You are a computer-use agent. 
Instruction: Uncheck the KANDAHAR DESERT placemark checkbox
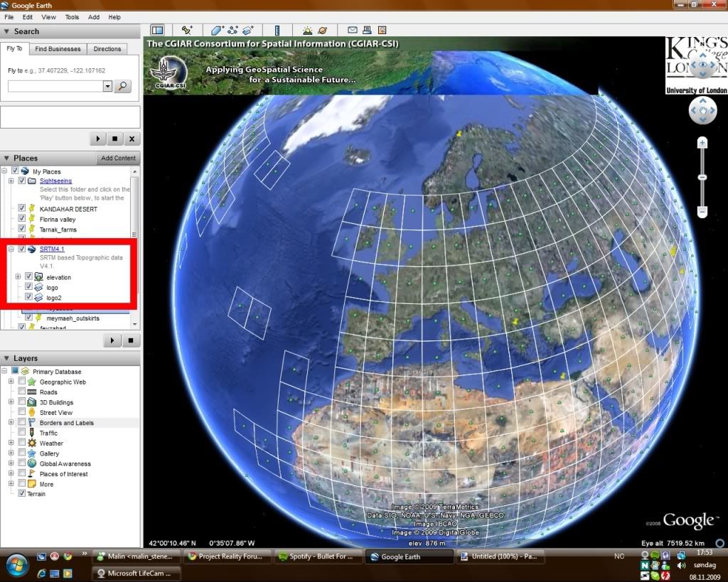(x=22, y=209)
